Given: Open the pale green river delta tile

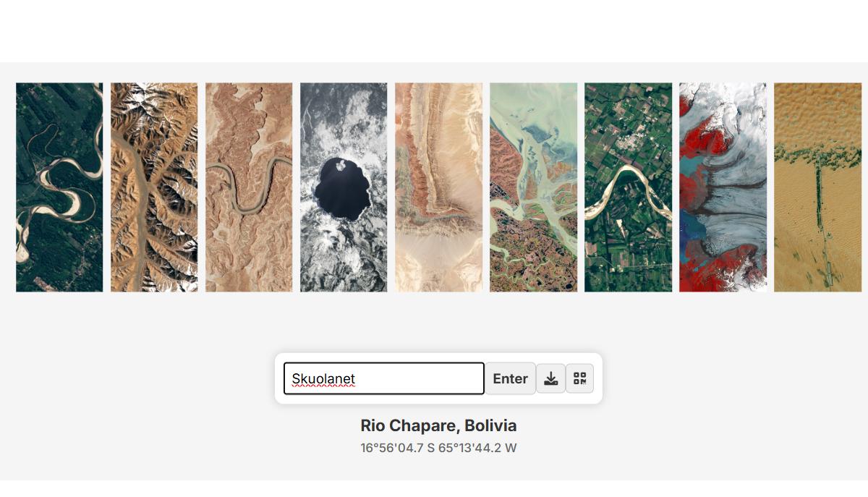Looking at the screenshot, I should [533, 187].
